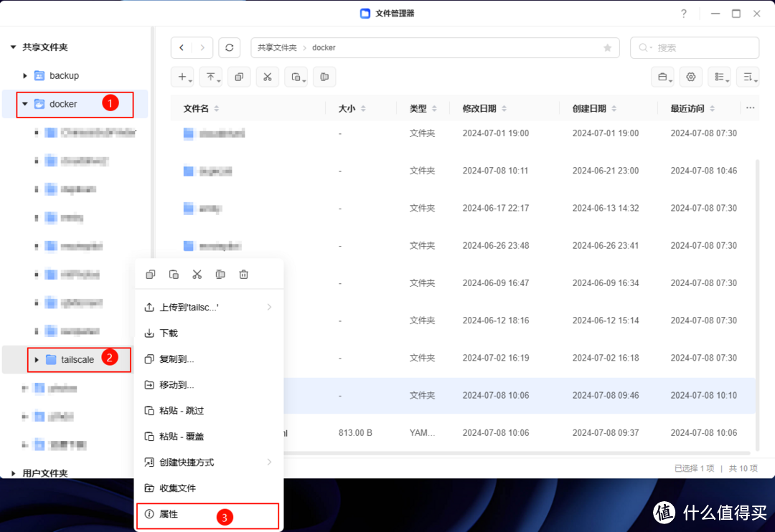Click the New/Add item icon in toolbar
Screen dimensions: 775x532
[182, 77]
